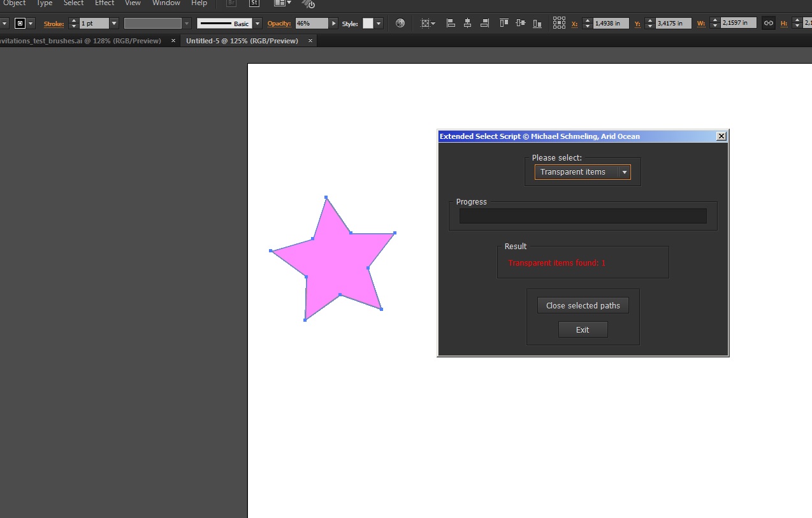The height and width of the screenshot is (518, 812).
Task: Click vertical align bottom icon
Action: [537, 24]
